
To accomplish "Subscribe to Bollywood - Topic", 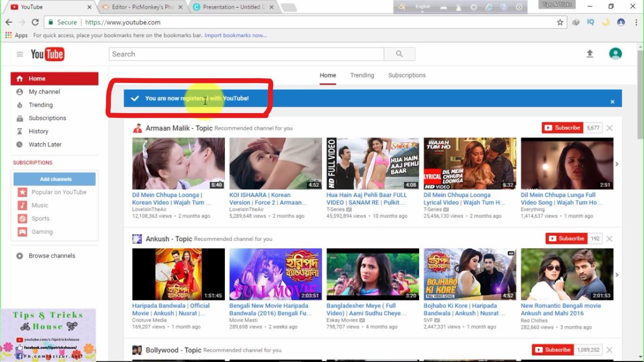I will [x=553, y=350].
